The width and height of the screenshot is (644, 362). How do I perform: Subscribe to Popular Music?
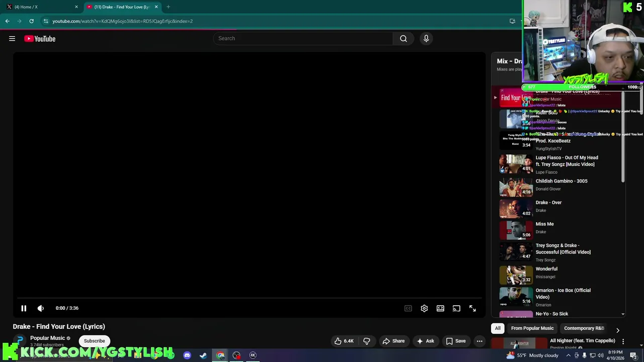tap(95, 341)
